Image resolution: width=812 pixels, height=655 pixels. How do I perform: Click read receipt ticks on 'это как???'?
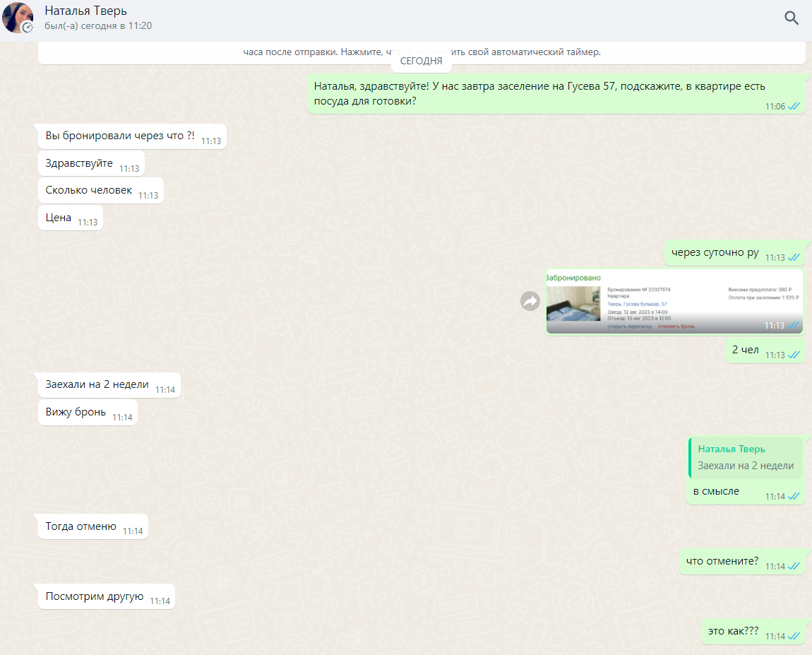click(x=794, y=637)
